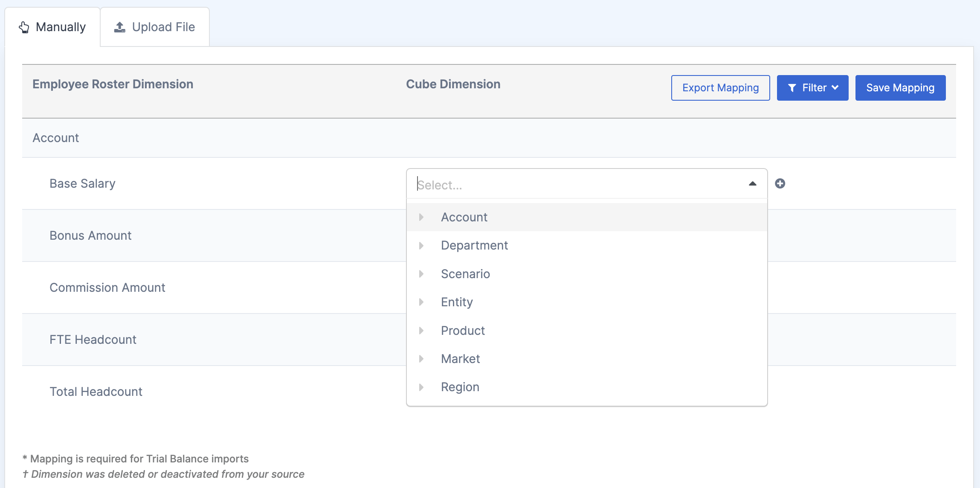Expand the Account option arrow in dropdown

point(421,217)
